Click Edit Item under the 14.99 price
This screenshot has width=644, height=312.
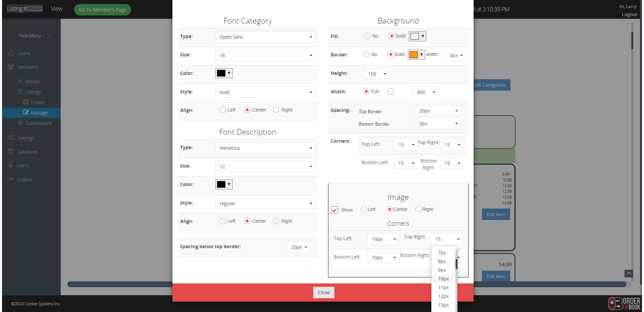click(x=496, y=214)
